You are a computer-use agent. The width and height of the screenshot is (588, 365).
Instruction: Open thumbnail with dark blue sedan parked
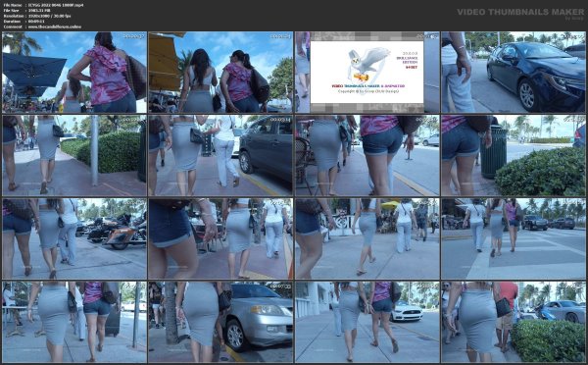(x=514, y=72)
